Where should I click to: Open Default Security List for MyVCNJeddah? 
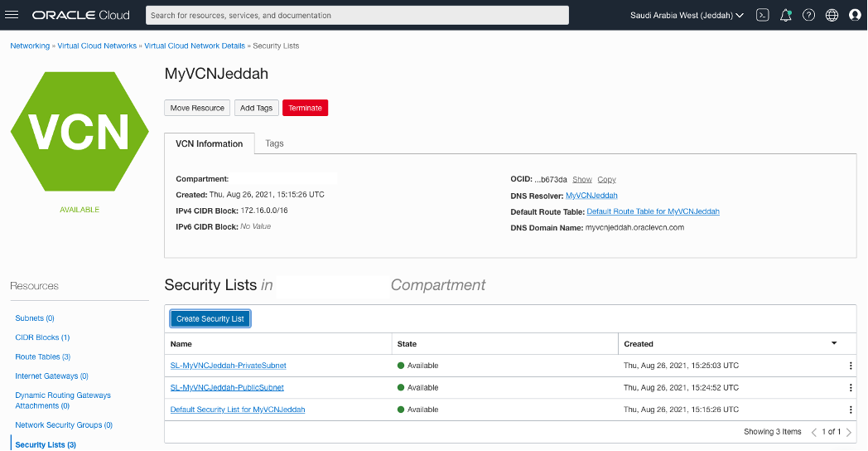tap(238, 410)
